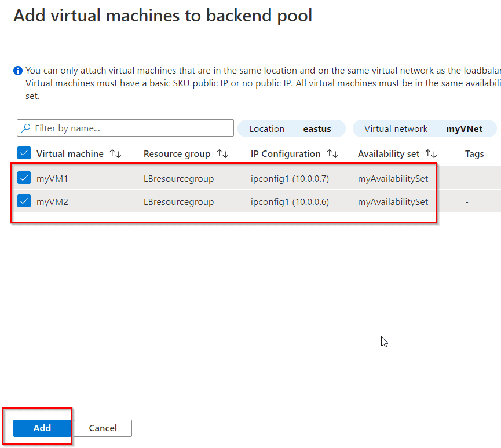
Task: Click the search magnifier in the filter box
Action: tap(27, 128)
